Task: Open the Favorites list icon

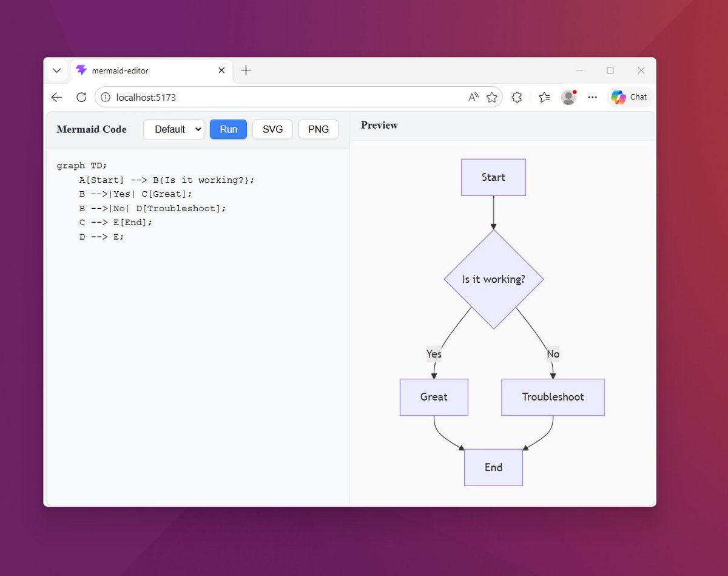Action: click(x=544, y=97)
